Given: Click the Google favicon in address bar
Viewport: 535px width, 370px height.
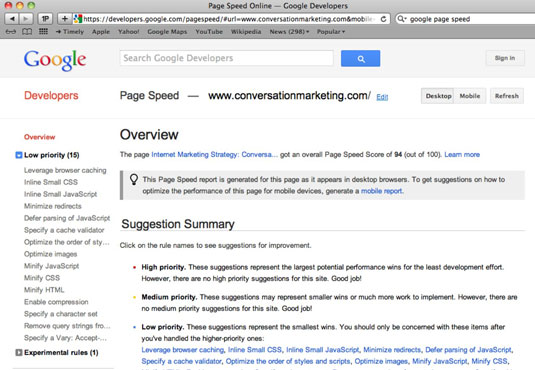Looking at the screenshot, I should (x=78, y=19).
